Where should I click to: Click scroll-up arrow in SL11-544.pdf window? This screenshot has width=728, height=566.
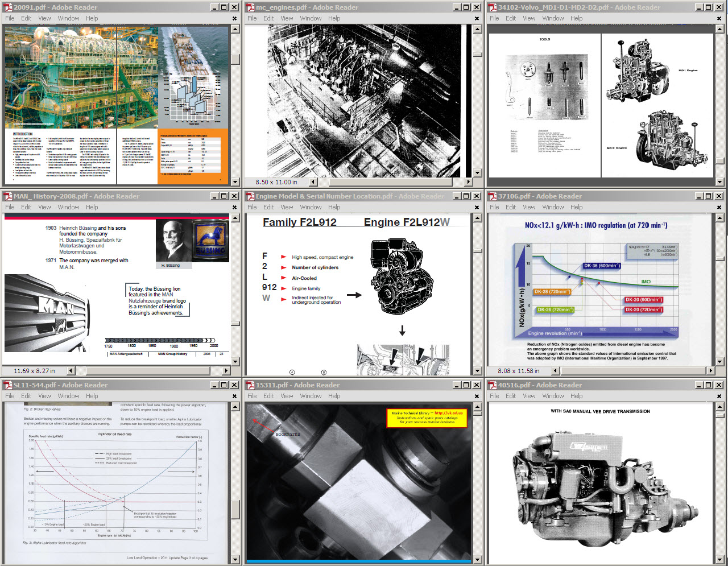[x=235, y=407]
